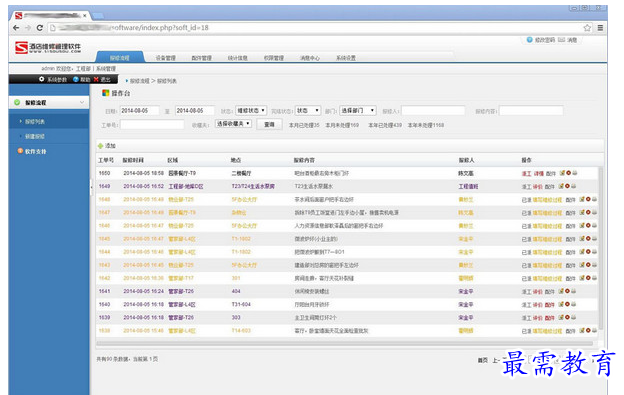This screenshot has height=395, width=624.
Task: Click the print icon in row 1639
Action: (x=573, y=317)
